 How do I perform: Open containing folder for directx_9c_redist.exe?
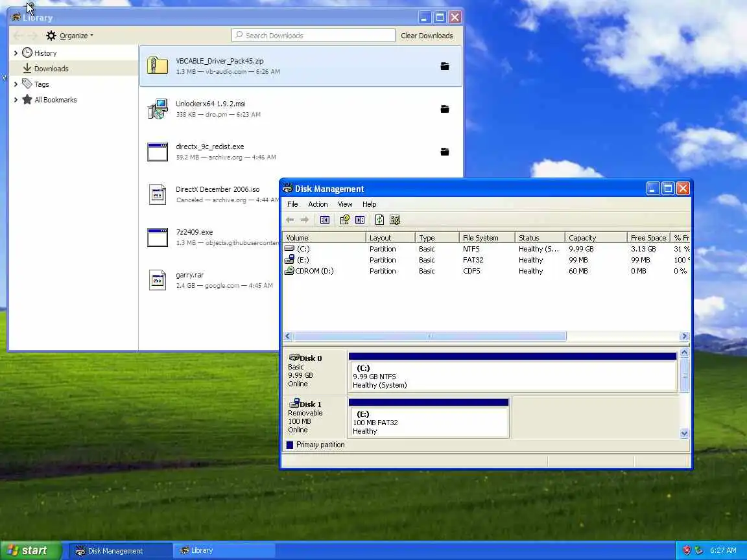point(444,152)
